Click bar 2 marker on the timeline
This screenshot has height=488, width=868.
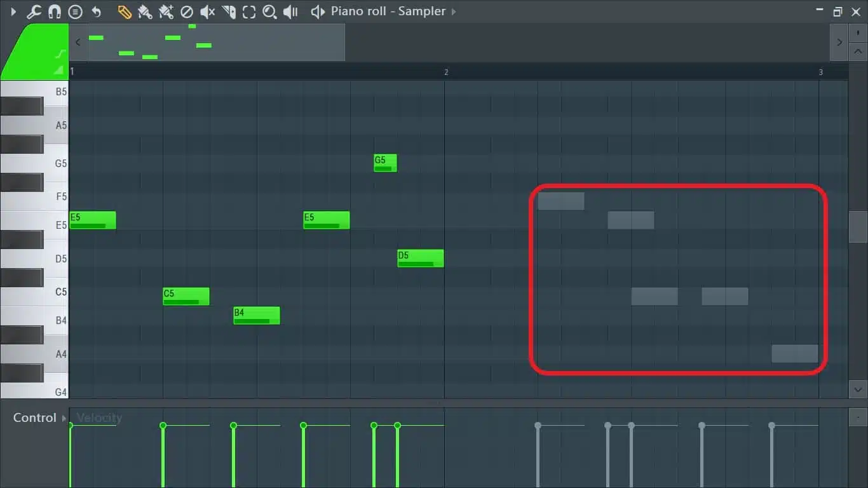[446, 72]
